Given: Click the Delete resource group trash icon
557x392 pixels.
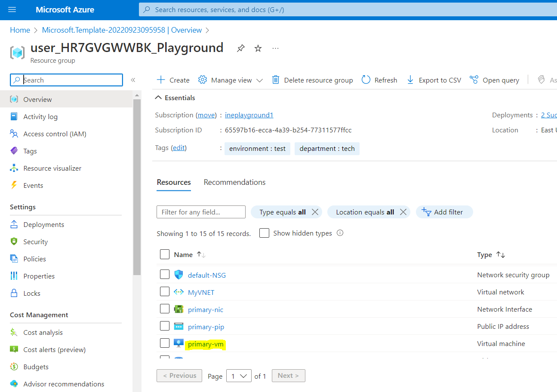Looking at the screenshot, I should tap(276, 80).
